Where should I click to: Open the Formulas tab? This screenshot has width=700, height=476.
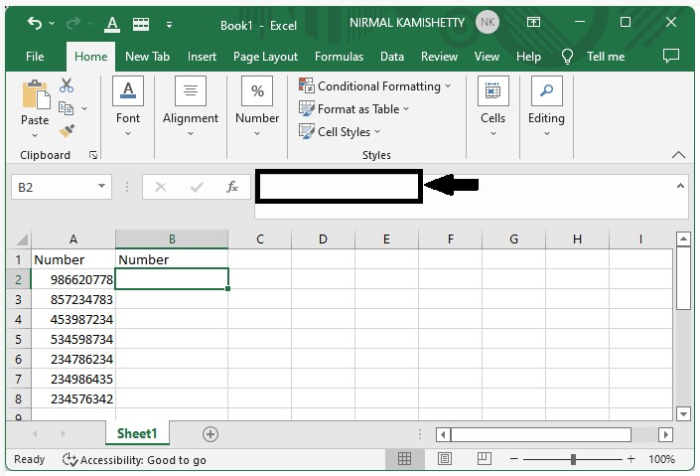pos(339,57)
